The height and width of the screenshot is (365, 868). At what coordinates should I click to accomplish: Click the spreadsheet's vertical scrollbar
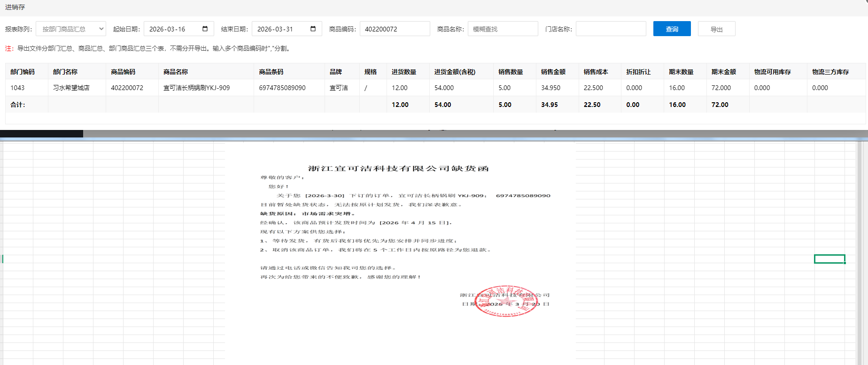[x=860, y=253]
